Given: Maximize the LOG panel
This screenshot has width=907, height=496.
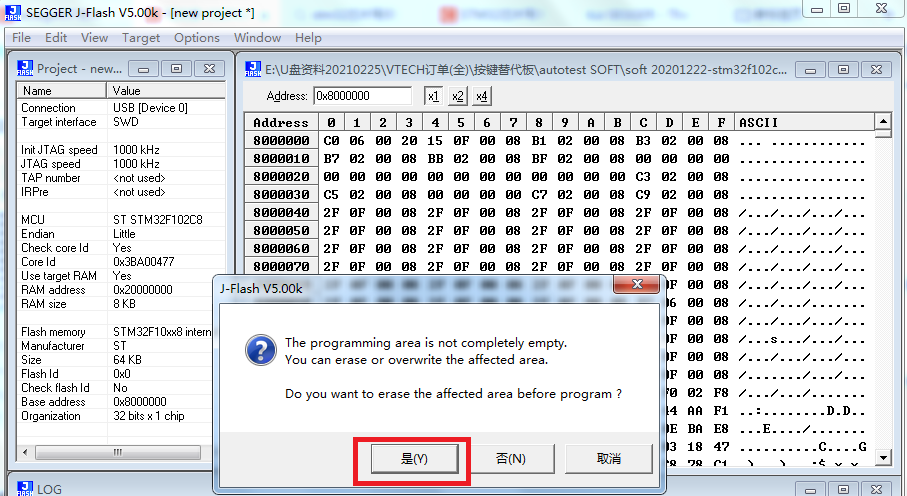Looking at the screenshot, I should pyautogui.click(x=843, y=489).
